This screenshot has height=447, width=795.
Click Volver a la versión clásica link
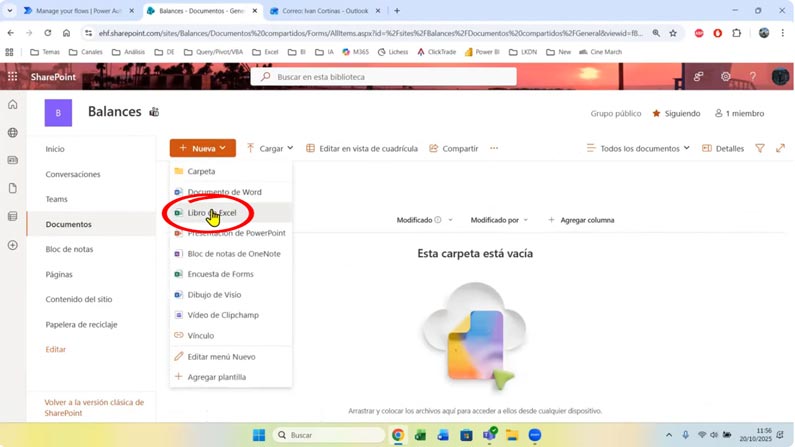click(x=94, y=407)
